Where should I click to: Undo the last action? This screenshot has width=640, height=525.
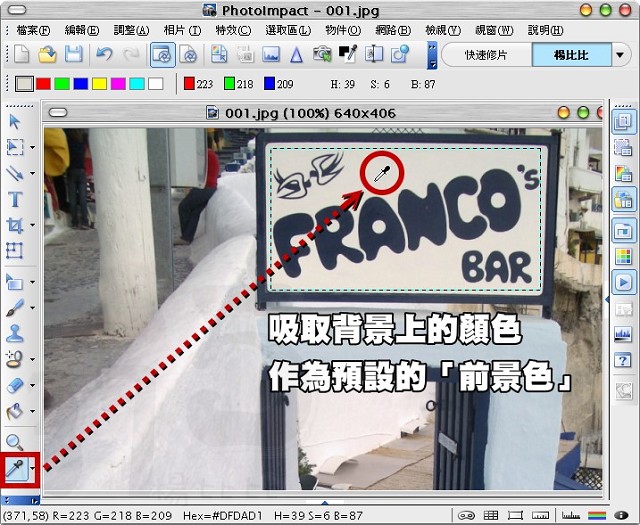[x=104, y=54]
